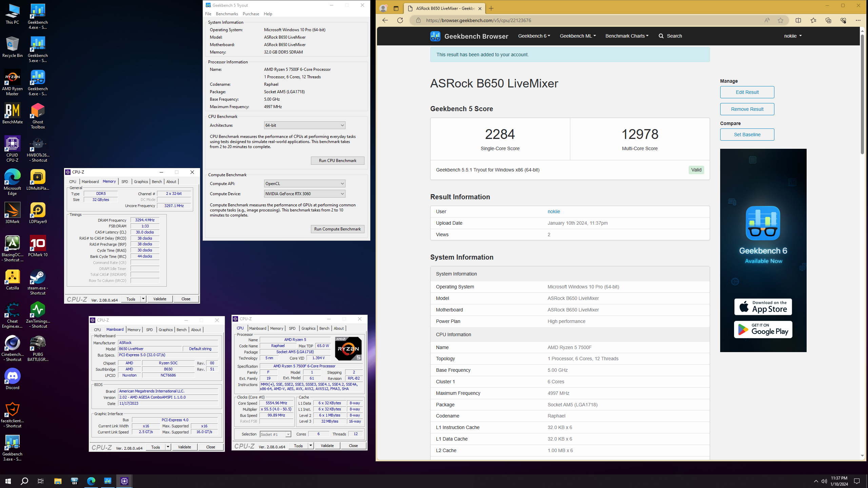
Task: Open the notification center on taskbar
Action: point(857,481)
